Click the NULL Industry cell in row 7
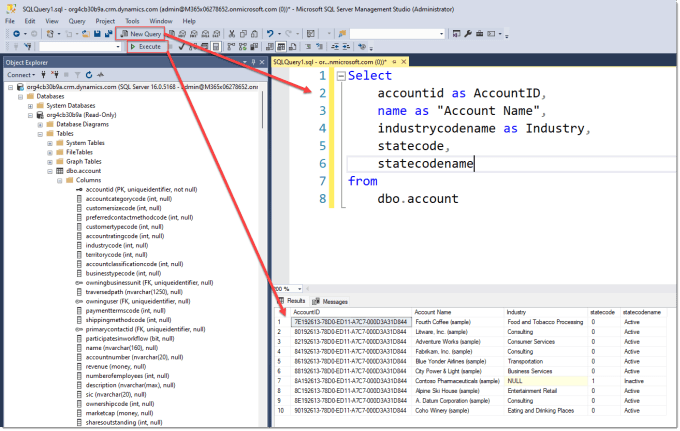Screen dimensions: 680x431 pyautogui.click(x=546, y=381)
